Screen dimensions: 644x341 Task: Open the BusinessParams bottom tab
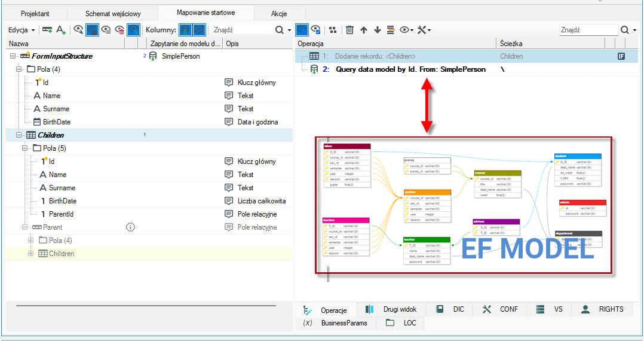click(x=335, y=323)
